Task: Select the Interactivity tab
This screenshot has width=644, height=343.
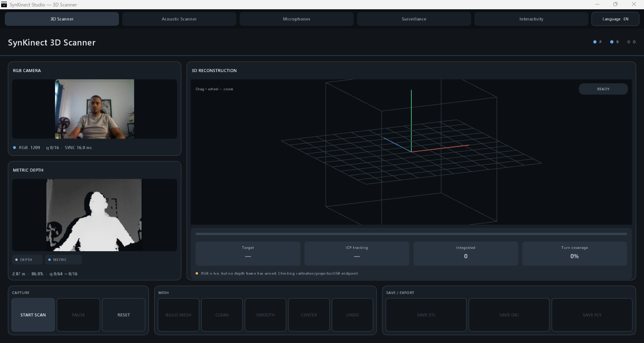Action: coord(531,19)
